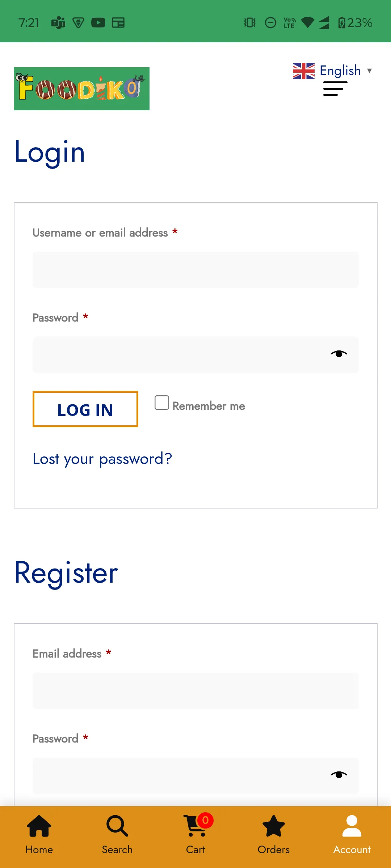Enable the Remember me checkbox

coord(162,403)
